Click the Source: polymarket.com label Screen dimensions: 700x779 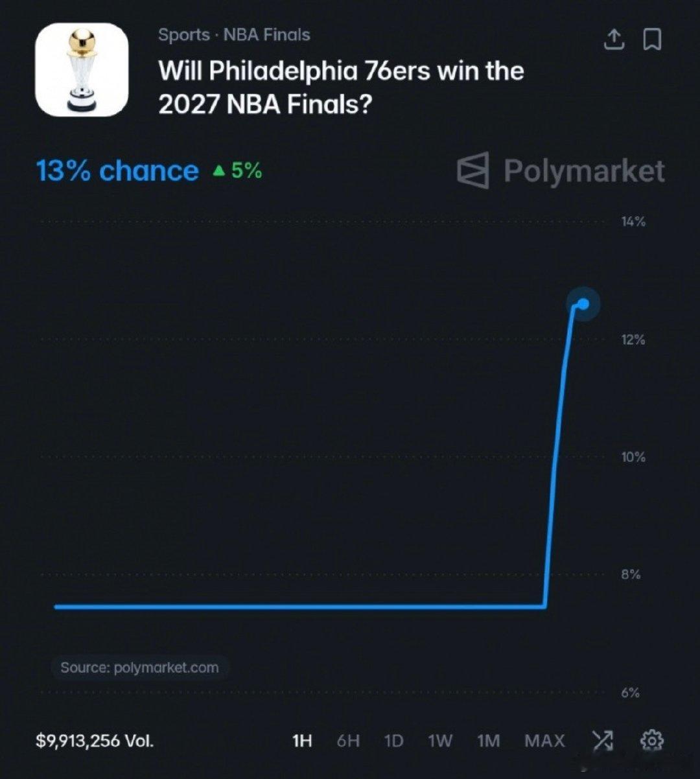(139, 668)
